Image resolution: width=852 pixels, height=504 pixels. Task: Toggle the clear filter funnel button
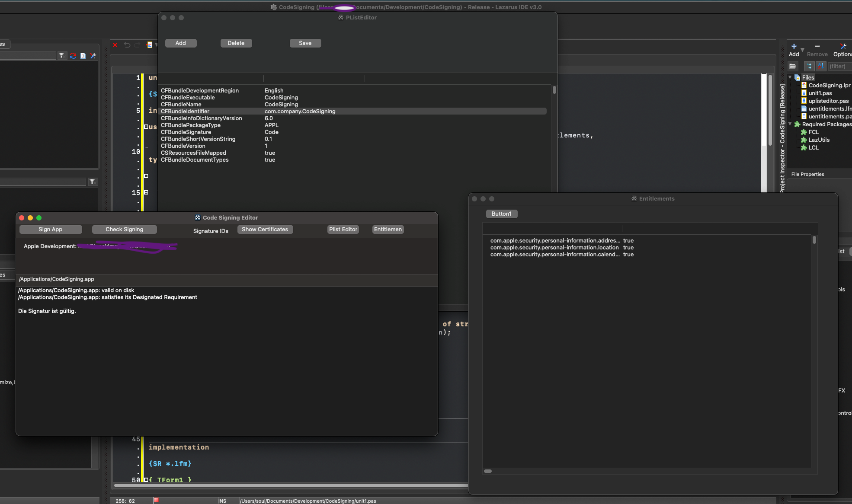pyautogui.click(x=62, y=56)
